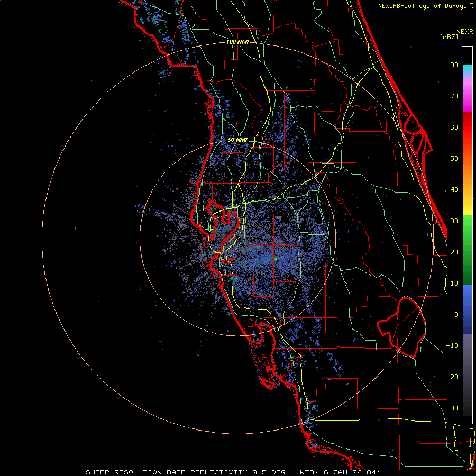Click the -30 value on dBZ scale
The width and height of the screenshot is (476, 476).
(452, 408)
